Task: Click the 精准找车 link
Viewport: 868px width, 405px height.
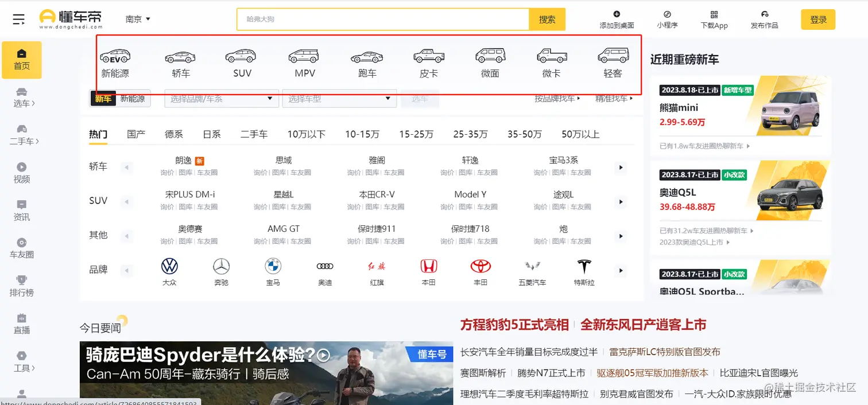Action: pyautogui.click(x=614, y=99)
